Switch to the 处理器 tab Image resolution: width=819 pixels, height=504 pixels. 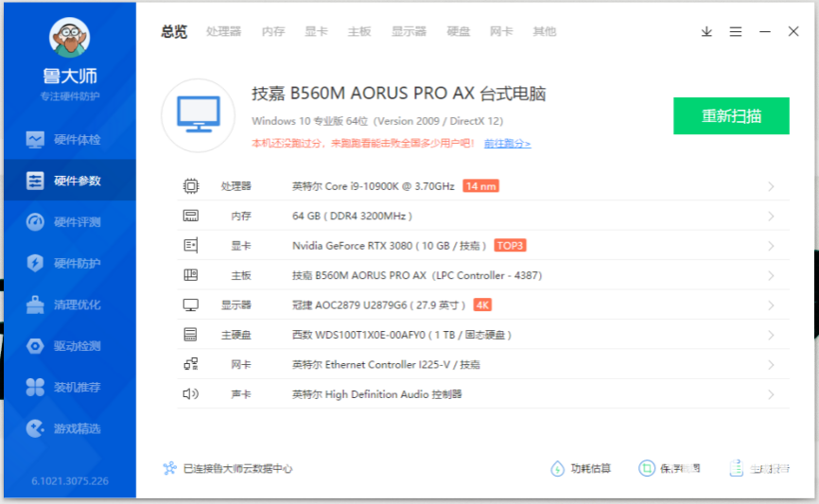224,31
